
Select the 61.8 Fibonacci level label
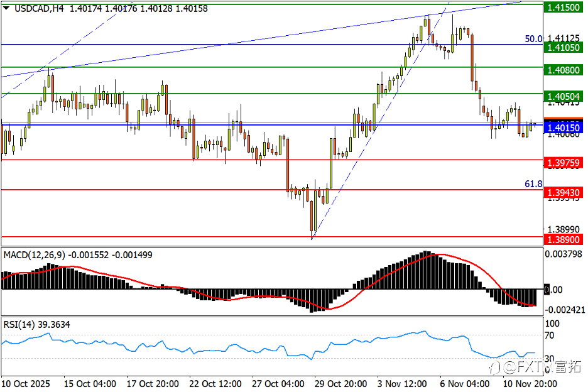[533, 184]
